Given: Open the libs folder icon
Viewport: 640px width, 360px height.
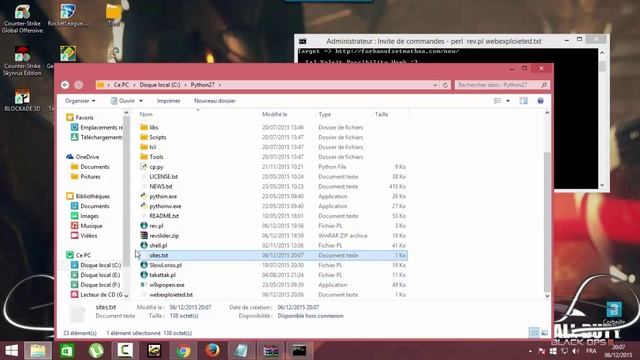Looking at the screenshot, I should pyautogui.click(x=144, y=127).
